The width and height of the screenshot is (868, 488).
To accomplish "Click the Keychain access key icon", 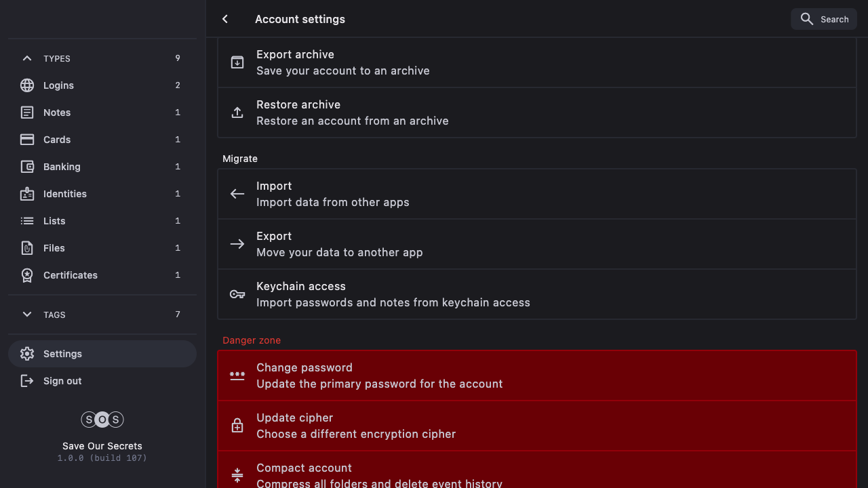I will pyautogui.click(x=237, y=294).
